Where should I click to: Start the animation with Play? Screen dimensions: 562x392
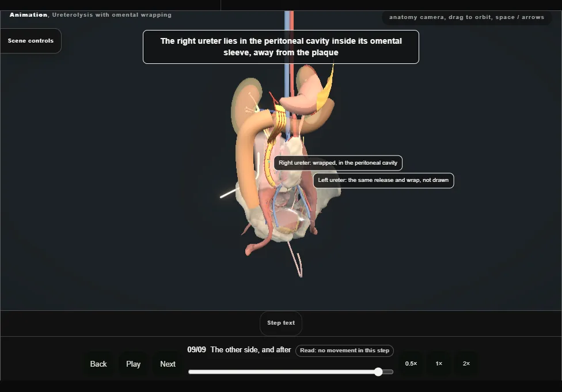pos(133,364)
